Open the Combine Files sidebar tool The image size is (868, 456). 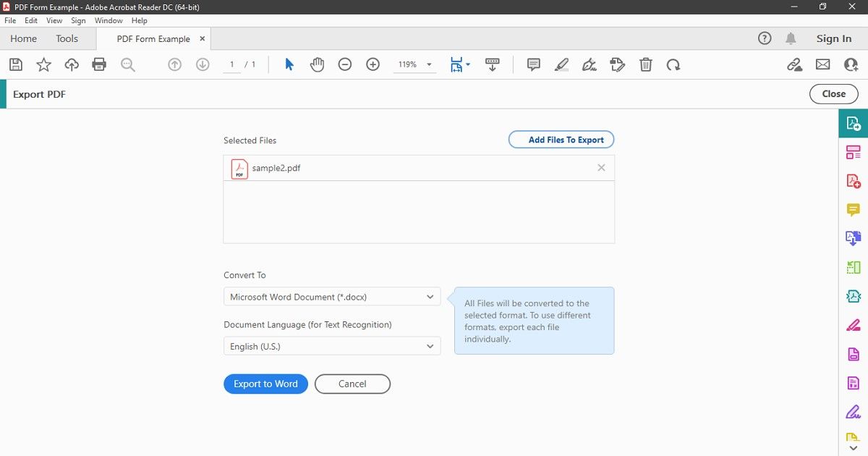[854, 238]
